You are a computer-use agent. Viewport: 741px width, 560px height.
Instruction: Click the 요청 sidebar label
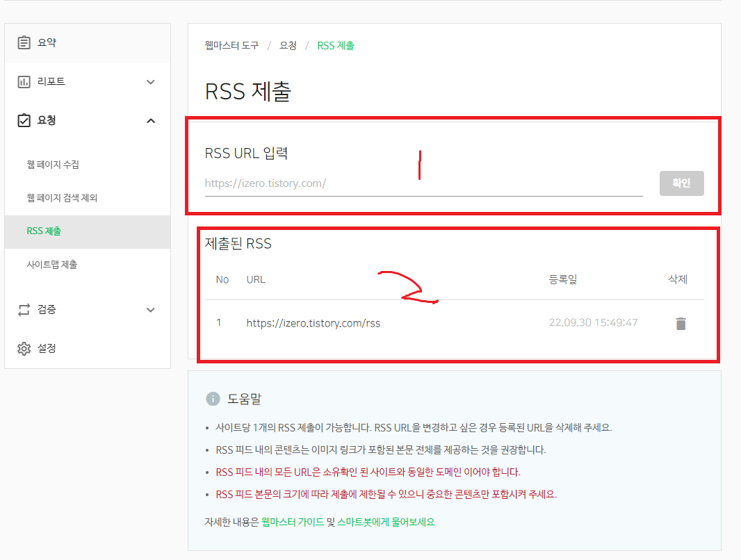pos(47,120)
